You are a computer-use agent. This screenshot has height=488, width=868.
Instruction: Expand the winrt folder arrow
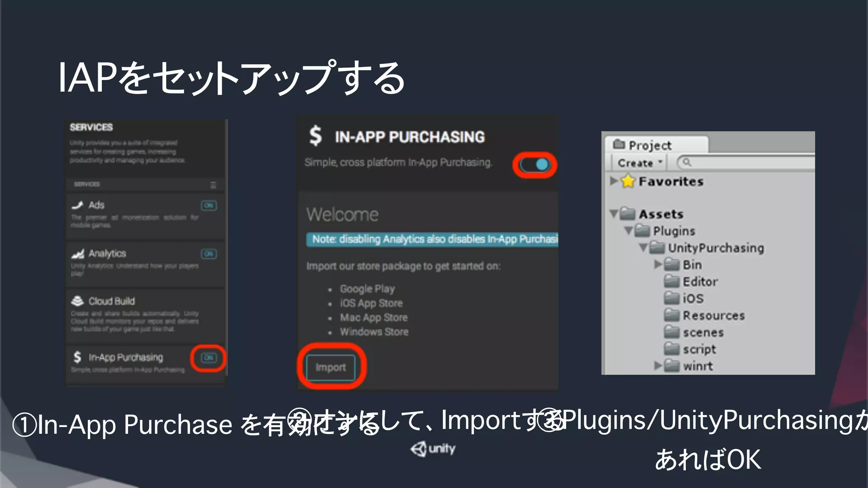point(658,366)
